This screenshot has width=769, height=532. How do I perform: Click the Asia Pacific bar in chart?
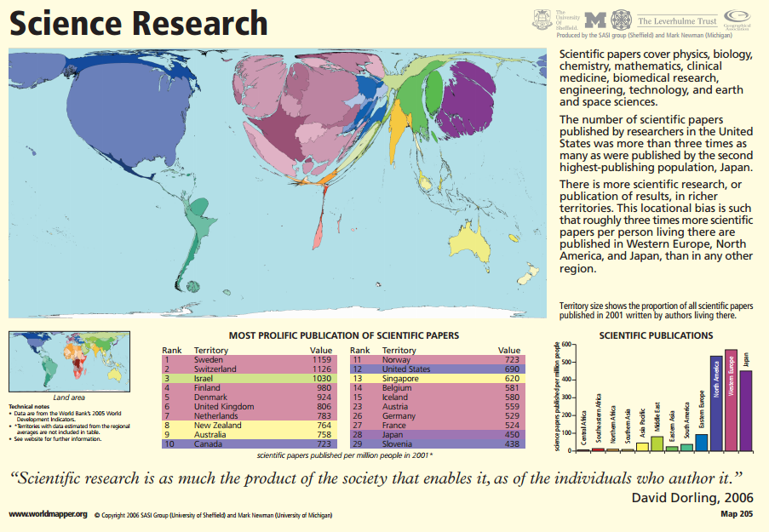click(642, 447)
